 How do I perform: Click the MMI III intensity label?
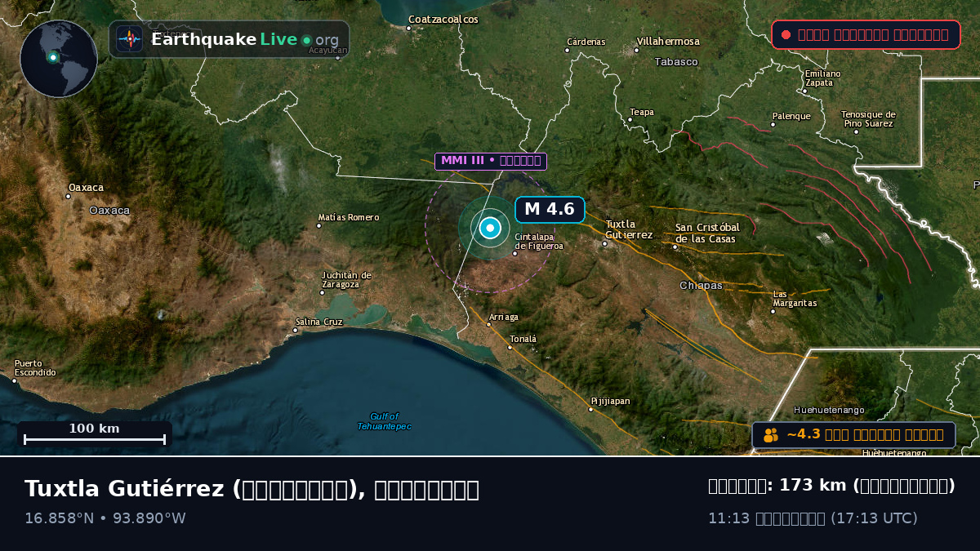(490, 161)
